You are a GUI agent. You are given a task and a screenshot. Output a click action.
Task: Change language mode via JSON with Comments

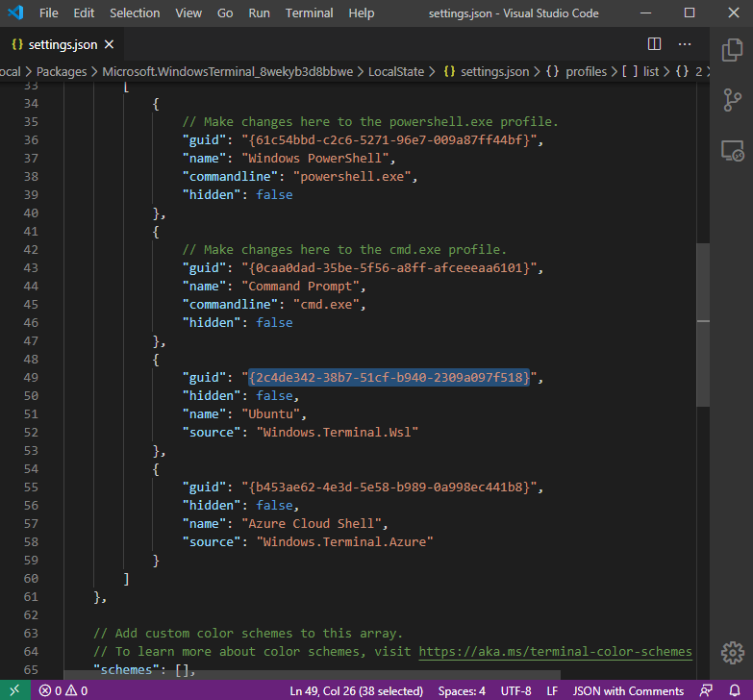pyautogui.click(x=628, y=690)
